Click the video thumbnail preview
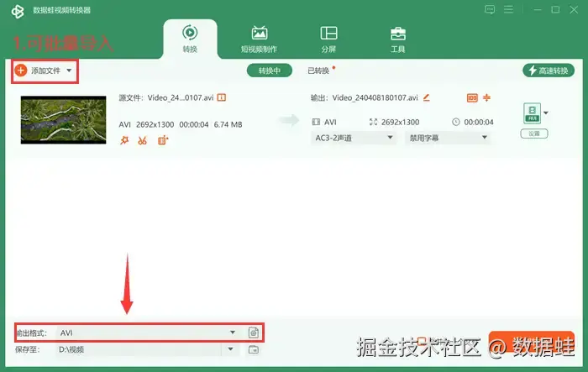This screenshot has height=372, width=588. pos(63,119)
